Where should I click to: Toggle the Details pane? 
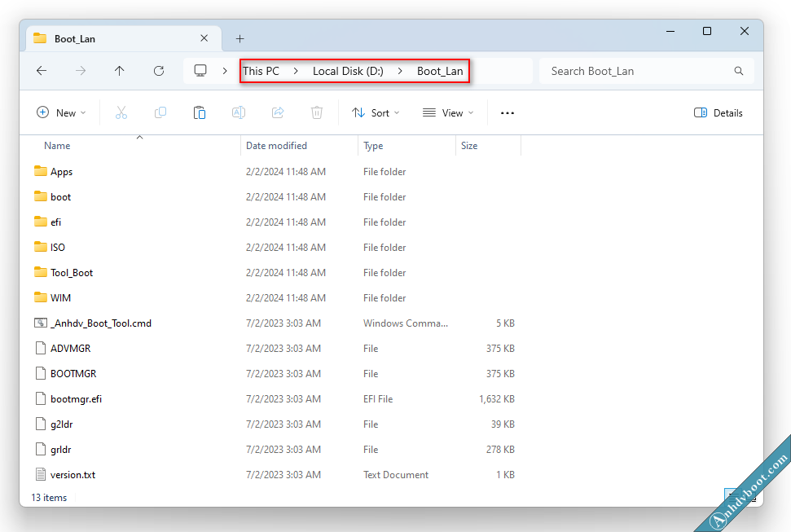coord(718,113)
